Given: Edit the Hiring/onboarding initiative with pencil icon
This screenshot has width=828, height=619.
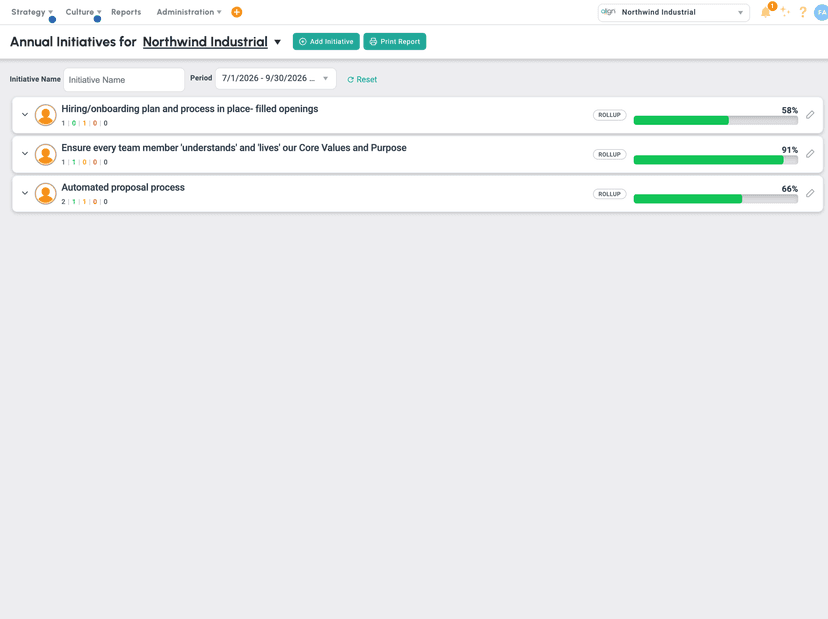Looking at the screenshot, I should tap(810, 115).
